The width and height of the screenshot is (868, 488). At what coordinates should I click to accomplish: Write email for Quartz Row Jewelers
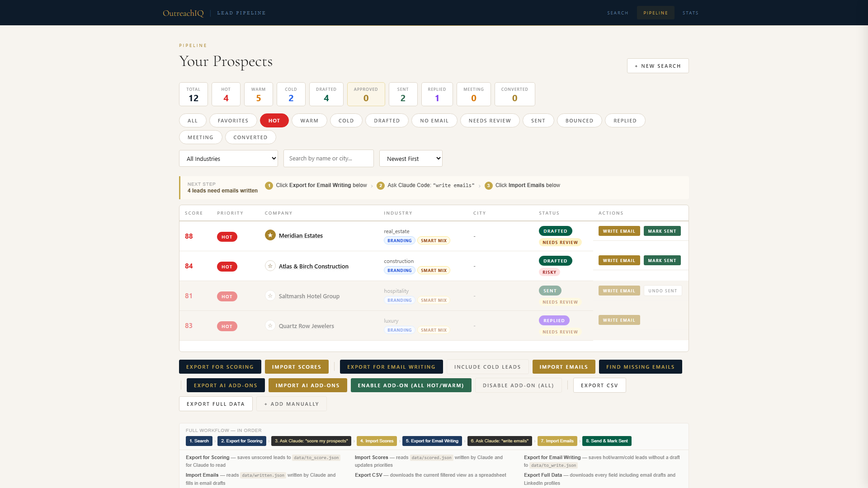[619, 320]
